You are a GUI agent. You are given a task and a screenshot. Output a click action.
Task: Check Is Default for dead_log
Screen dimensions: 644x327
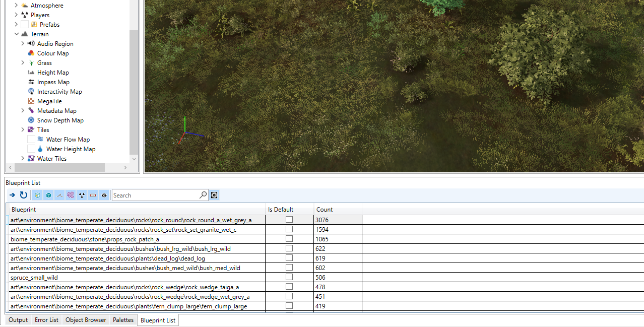[x=289, y=258]
